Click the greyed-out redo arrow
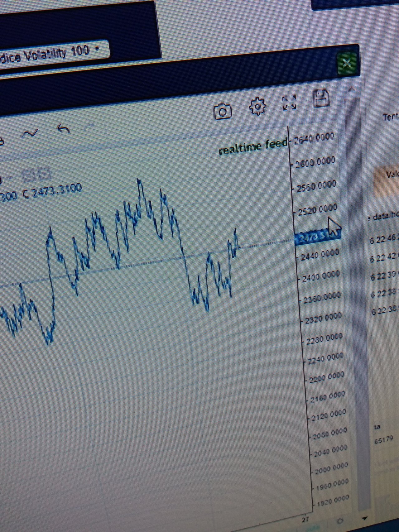This screenshot has height=532, width=399. click(x=89, y=126)
